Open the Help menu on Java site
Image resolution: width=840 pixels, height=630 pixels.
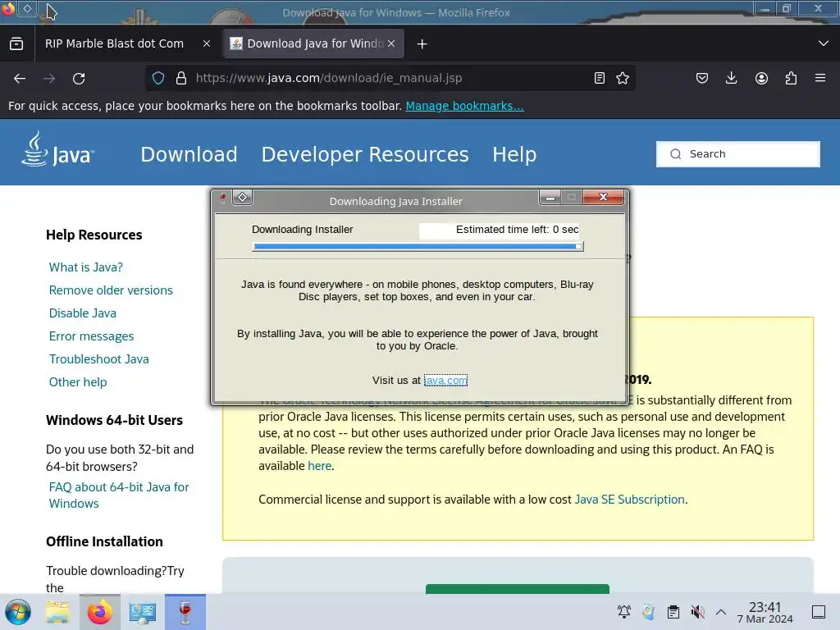[514, 154]
